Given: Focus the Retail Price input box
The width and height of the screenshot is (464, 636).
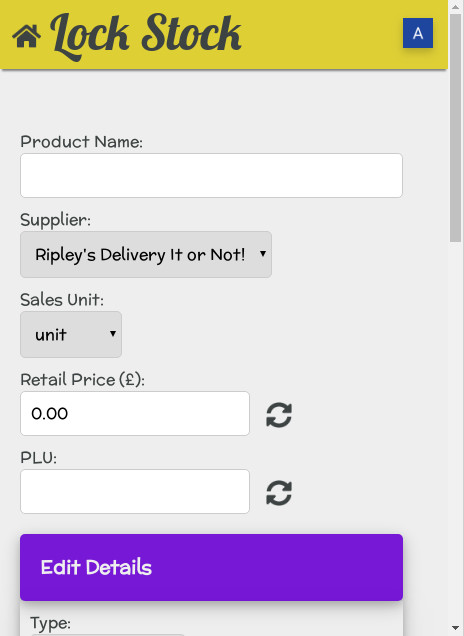Looking at the screenshot, I should tap(135, 414).
